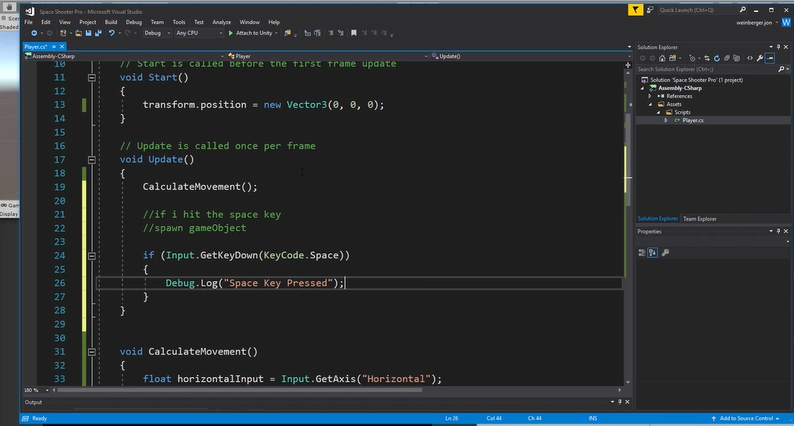Open the Update() member dropdown
794x426 pixels.
pos(531,56)
